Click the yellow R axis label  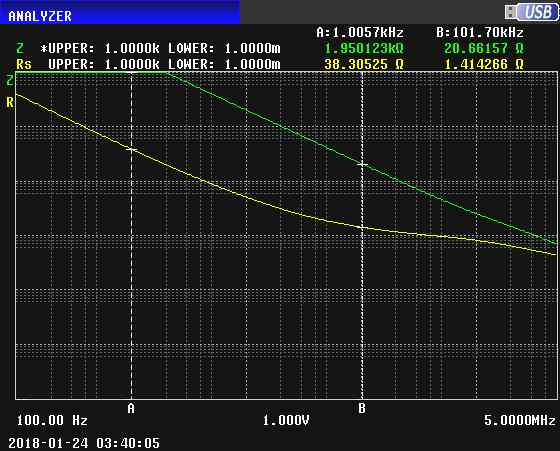click(x=10, y=103)
